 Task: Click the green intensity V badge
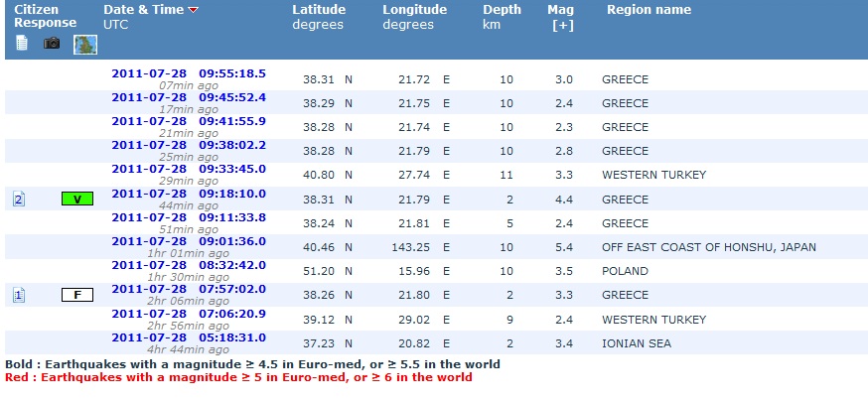[76, 200]
